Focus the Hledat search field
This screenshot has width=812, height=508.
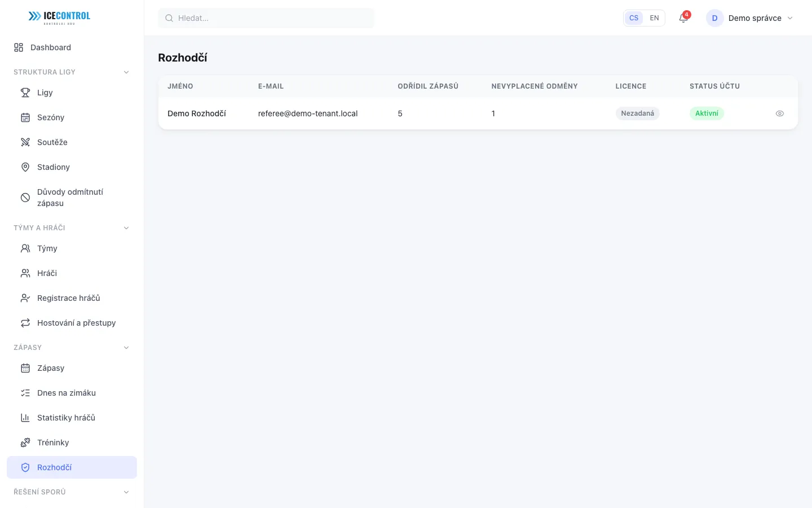point(266,18)
